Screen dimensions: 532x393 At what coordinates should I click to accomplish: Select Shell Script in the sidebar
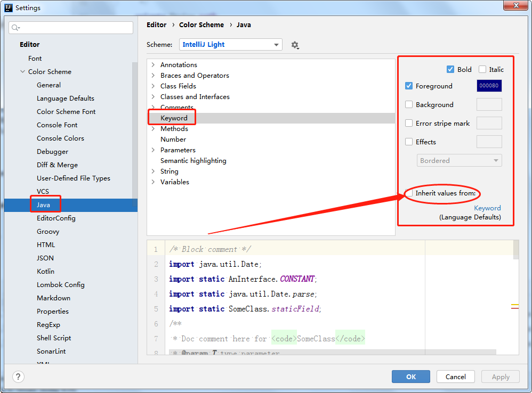tap(54, 338)
